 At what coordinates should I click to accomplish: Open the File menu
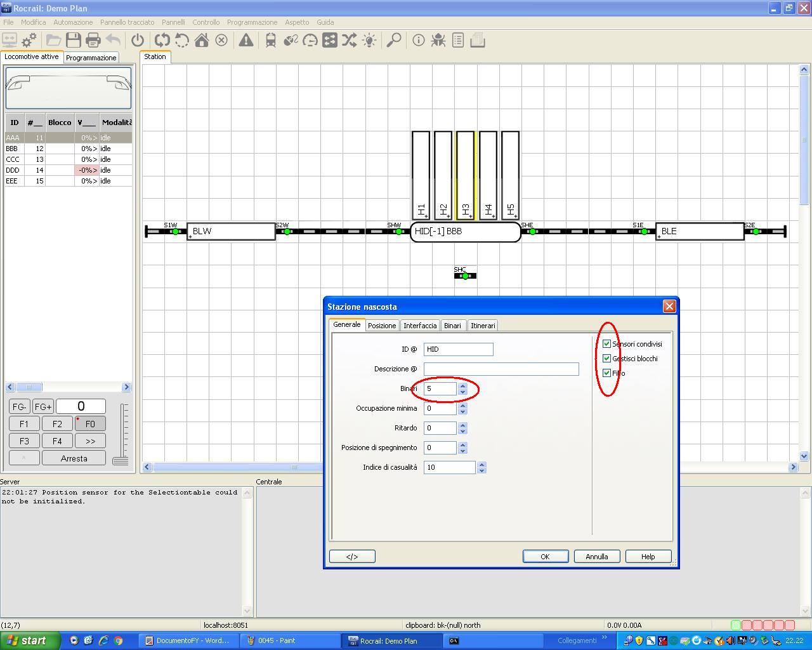(8, 22)
